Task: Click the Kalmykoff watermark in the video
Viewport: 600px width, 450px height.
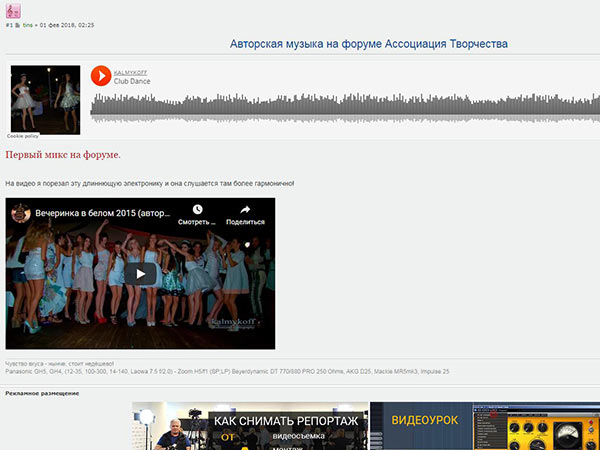Action: [234, 323]
